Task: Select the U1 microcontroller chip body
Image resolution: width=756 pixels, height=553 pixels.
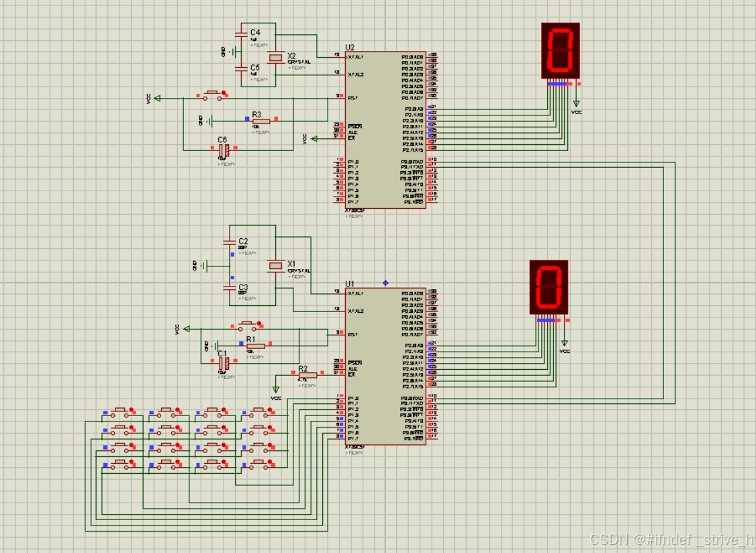Action: (x=385, y=366)
